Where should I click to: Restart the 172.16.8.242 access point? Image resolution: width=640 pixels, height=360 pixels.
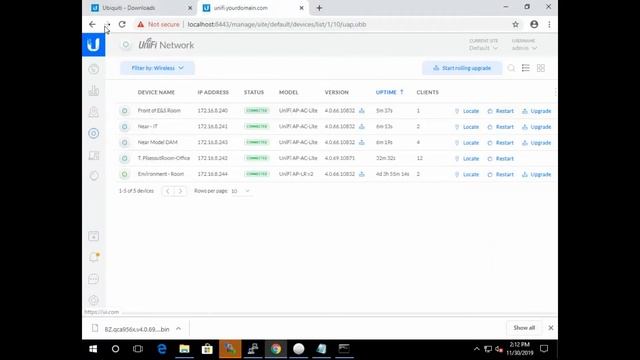coord(501,158)
